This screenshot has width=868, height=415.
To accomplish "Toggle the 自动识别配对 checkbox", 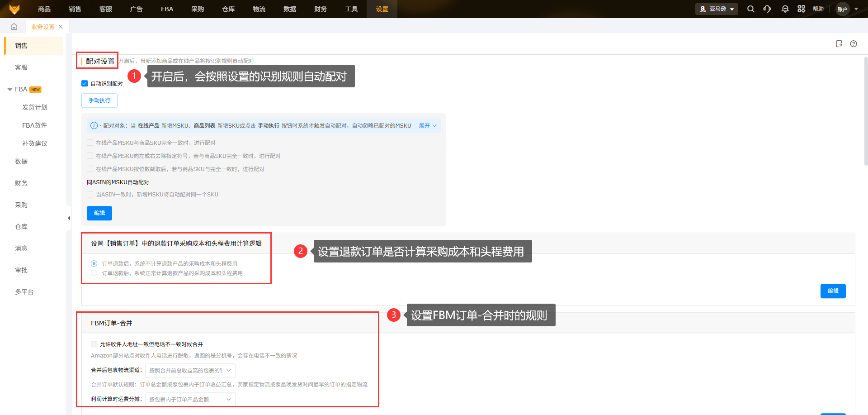I will pos(85,83).
